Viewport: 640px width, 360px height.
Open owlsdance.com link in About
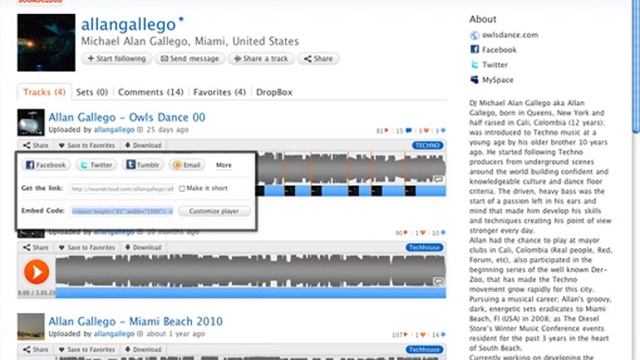pos(510,35)
